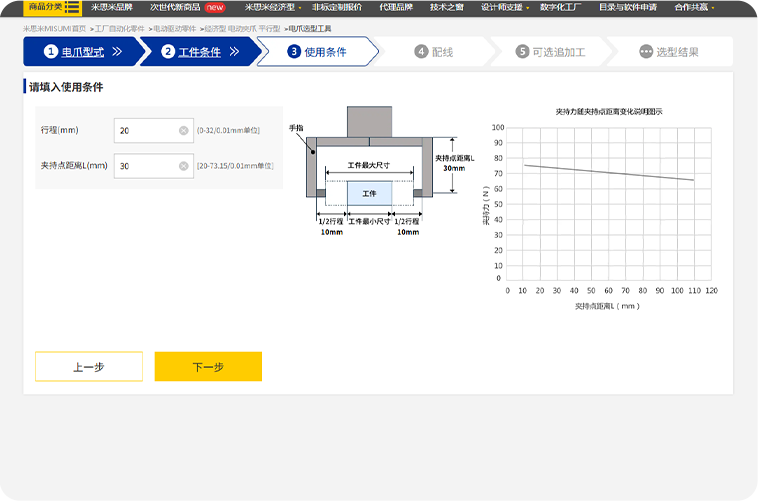Screen dimensions: 759x501
Task: Select the 使用条件 step tab
Action: 324,52
